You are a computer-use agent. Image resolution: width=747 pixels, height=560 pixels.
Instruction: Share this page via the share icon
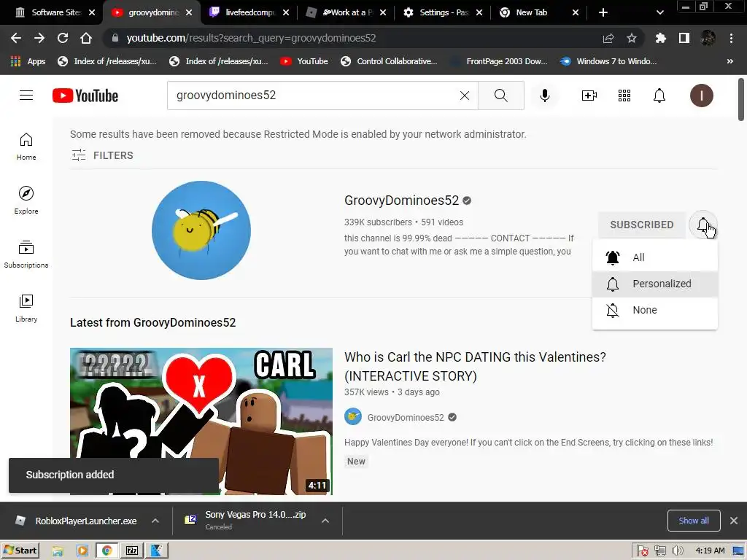pyautogui.click(x=608, y=38)
